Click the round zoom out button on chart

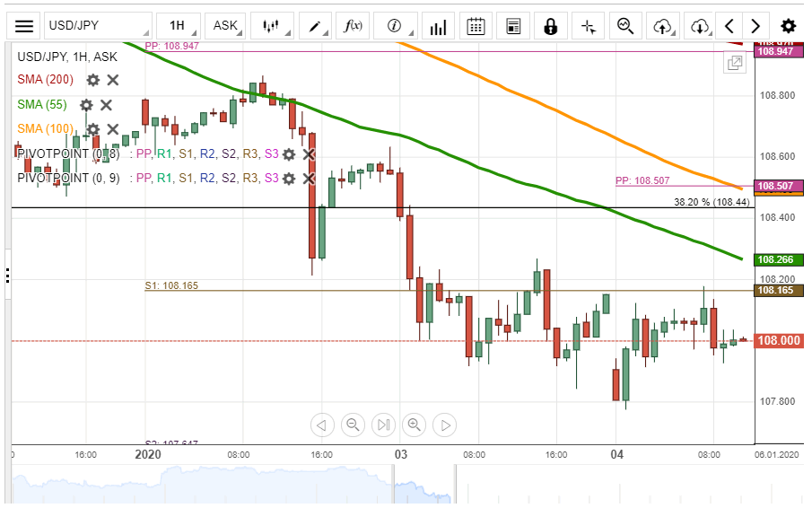click(353, 425)
